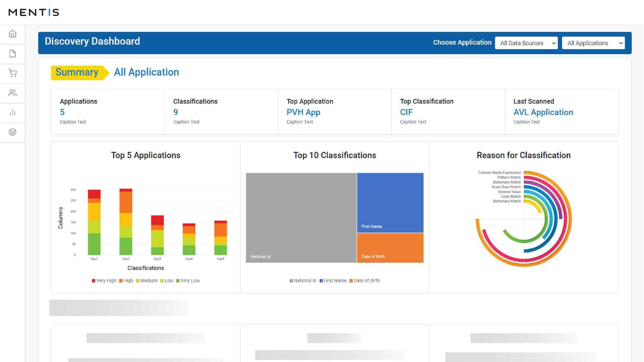Toggle the Medium legend entry
This screenshot has height=362, width=644.
click(x=147, y=281)
